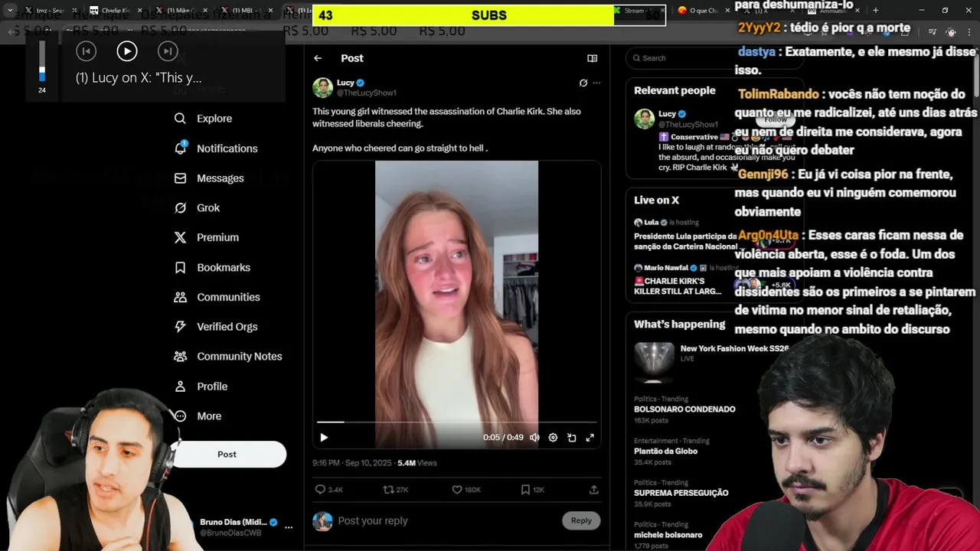The width and height of the screenshot is (980, 551).
Task: Go back using the Post header arrow
Action: pos(318,58)
